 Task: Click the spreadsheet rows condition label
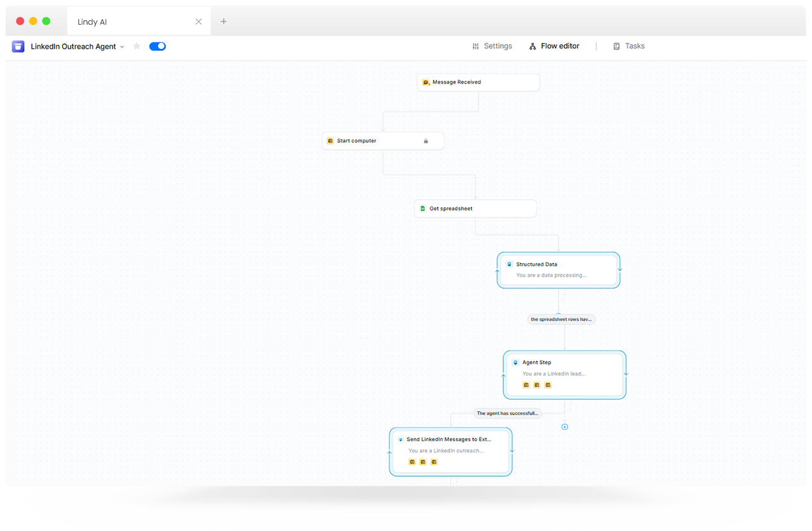click(561, 319)
